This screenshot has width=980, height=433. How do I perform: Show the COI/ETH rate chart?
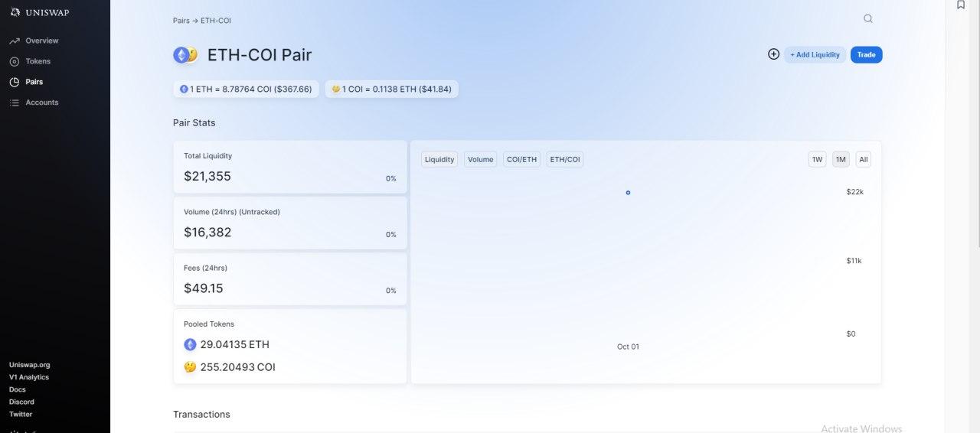point(521,159)
